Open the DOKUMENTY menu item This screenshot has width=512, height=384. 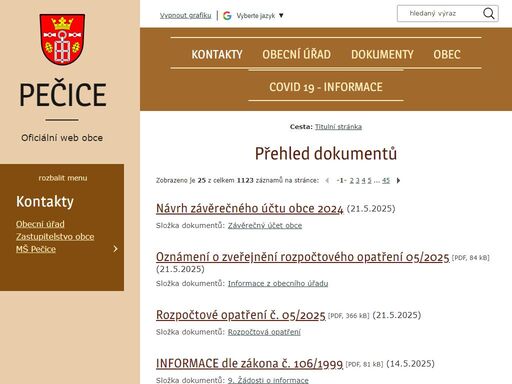tap(382, 54)
